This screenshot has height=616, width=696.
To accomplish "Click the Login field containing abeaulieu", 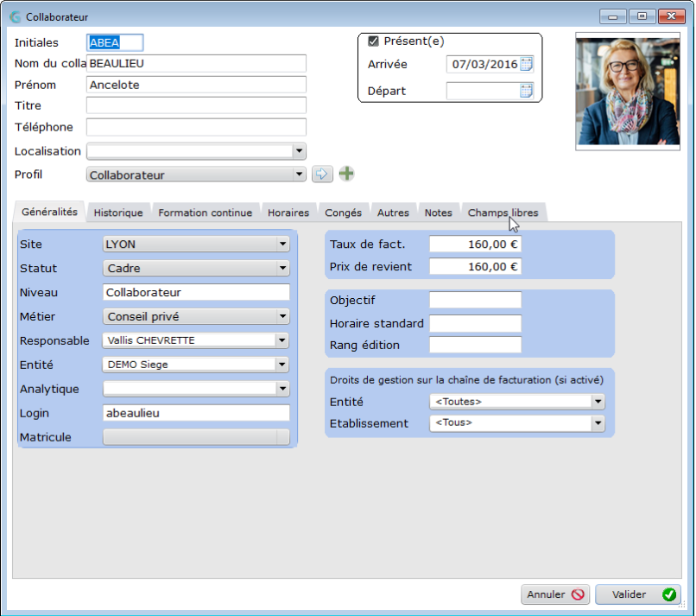I will [x=196, y=413].
